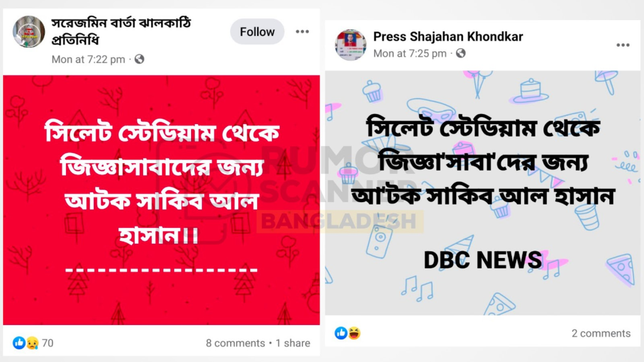Open Press Shajahan Khondkar profile picture
The width and height of the screenshot is (644, 362).
pyautogui.click(x=350, y=45)
